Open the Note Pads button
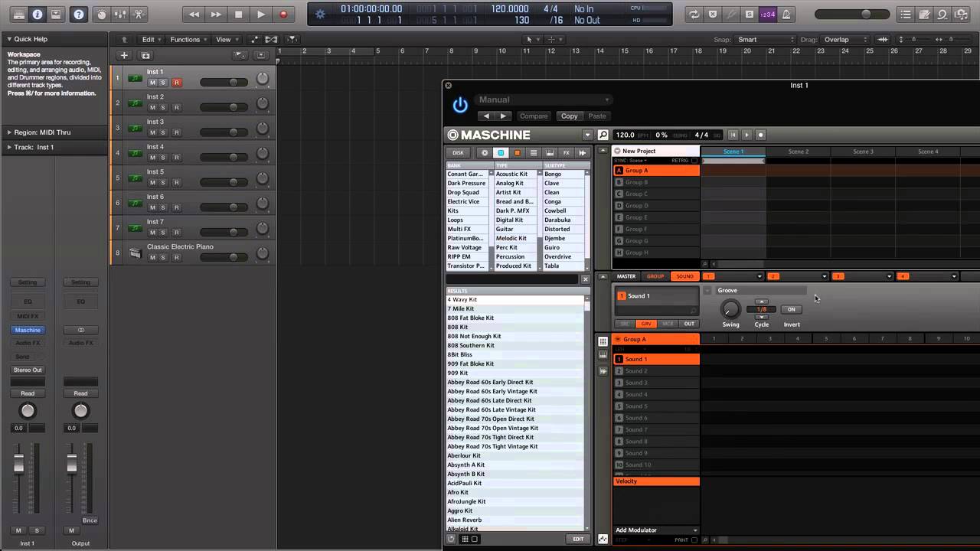 tap(924, 14)
